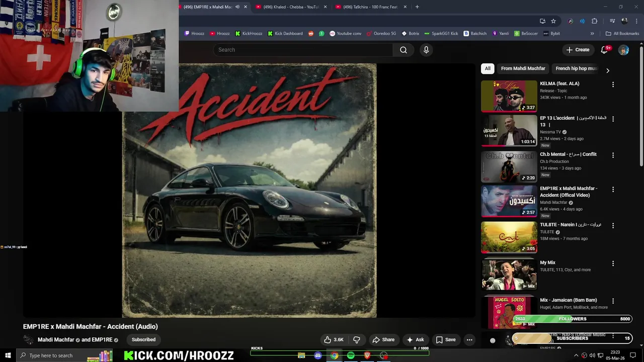644x362 pixels.
Task: Select the French hip hop music chip
Action: click(576, 68)
